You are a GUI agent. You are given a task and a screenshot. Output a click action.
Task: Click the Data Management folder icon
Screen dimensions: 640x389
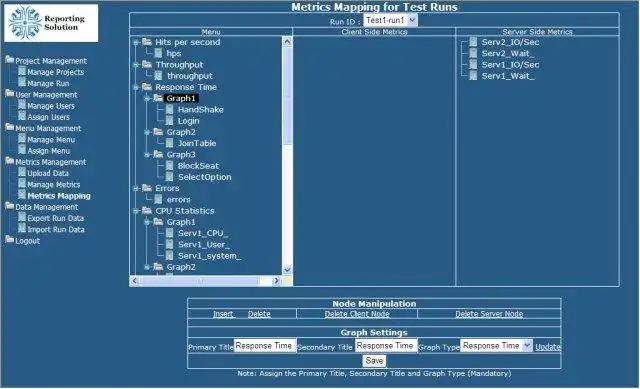10,206
